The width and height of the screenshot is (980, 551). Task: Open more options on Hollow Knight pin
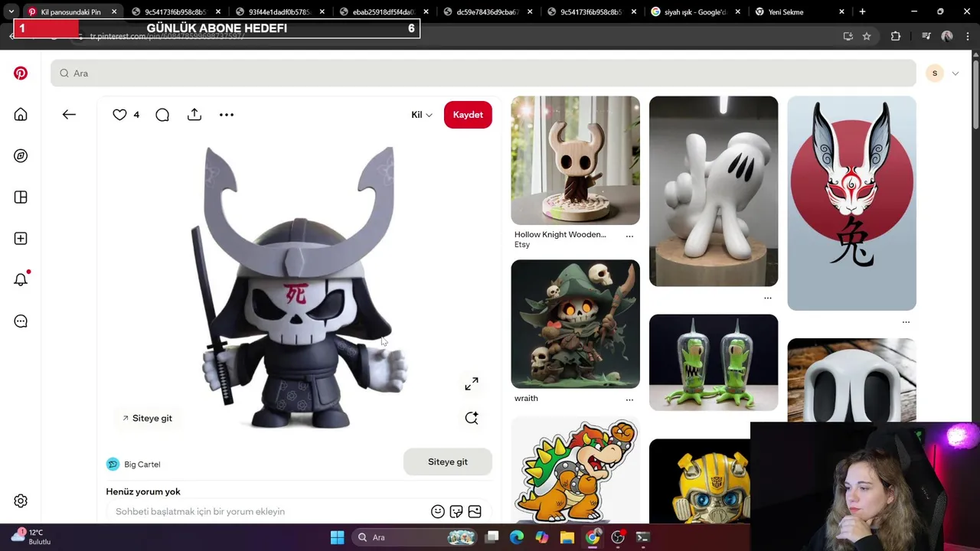(629, 236)
